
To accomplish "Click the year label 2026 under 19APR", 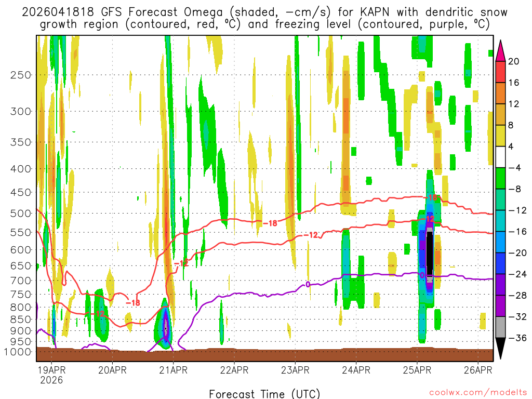I will point(51,380).
